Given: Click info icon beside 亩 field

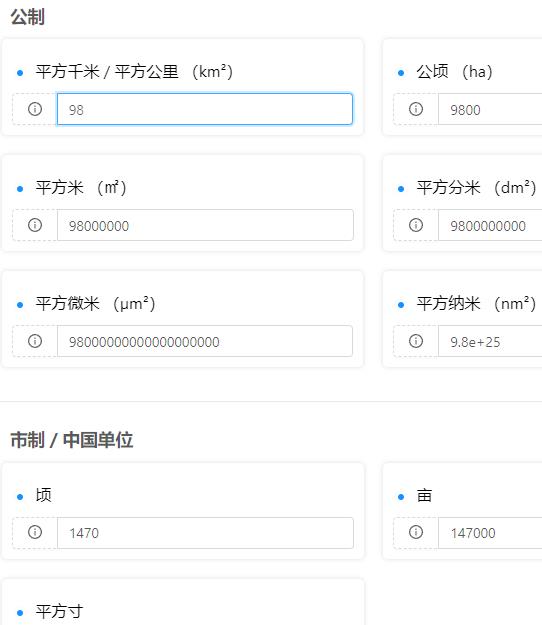Looking at the screenshot, I should point(416,532).
